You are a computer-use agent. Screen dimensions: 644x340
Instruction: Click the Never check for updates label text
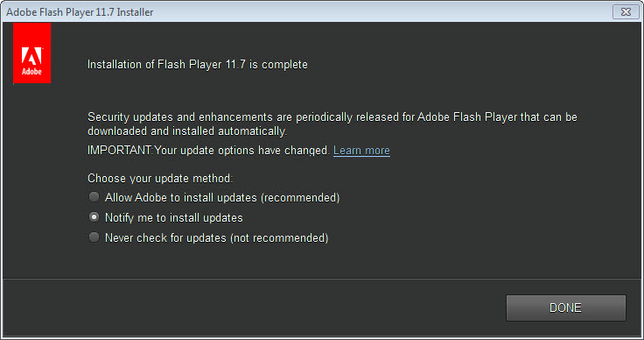(x=216, y=238)
